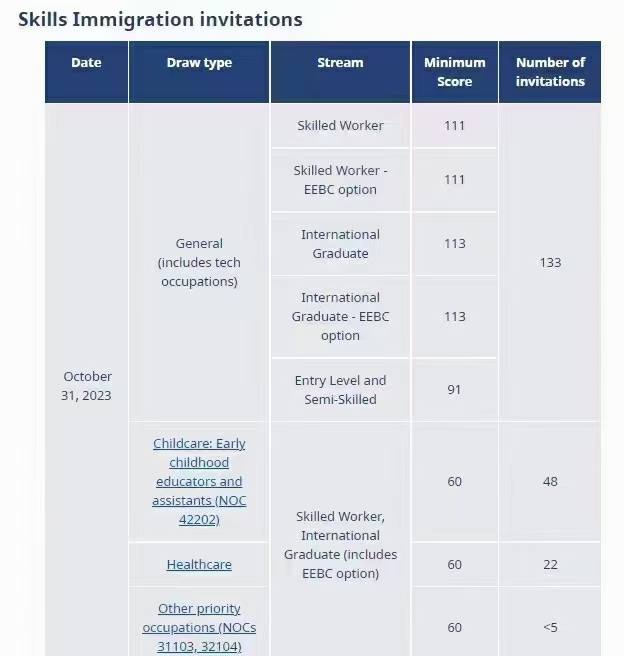Screen dimensions: 624x656
Task: Click the Date column header
Action: click(87, 72)
